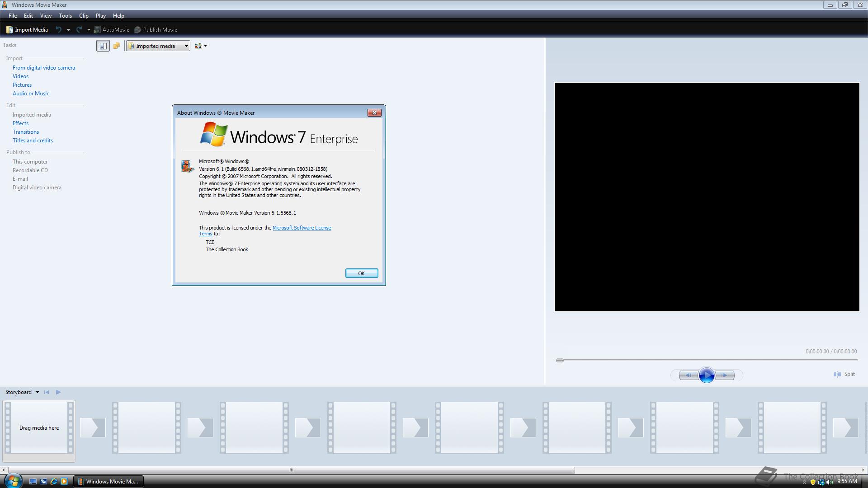
Task: Click the storyboard scroll left arrow
Action: point(4,470)
